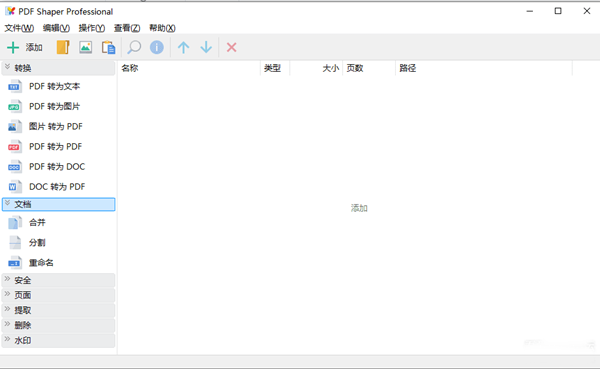This screenshot has height=369, width=600.
Task: Click the split page icon beside 分割
Action: (x=15, y=243)
